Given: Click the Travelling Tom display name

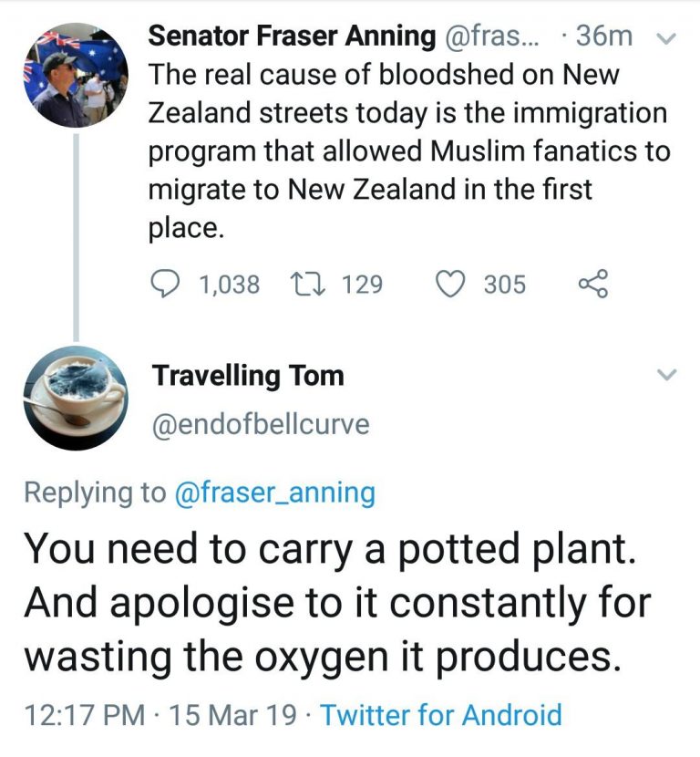Looking at the screenshot, I should 248,375.
